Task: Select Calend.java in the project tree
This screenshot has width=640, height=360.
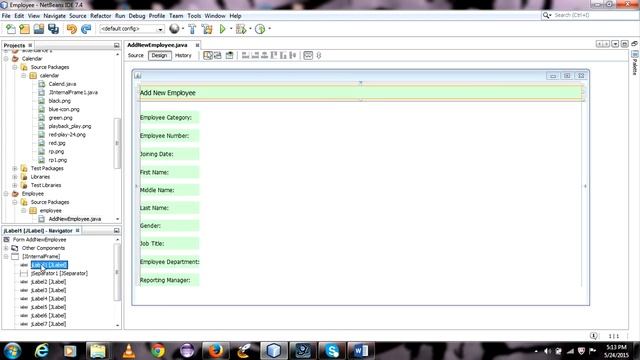Action: point(62,84)
